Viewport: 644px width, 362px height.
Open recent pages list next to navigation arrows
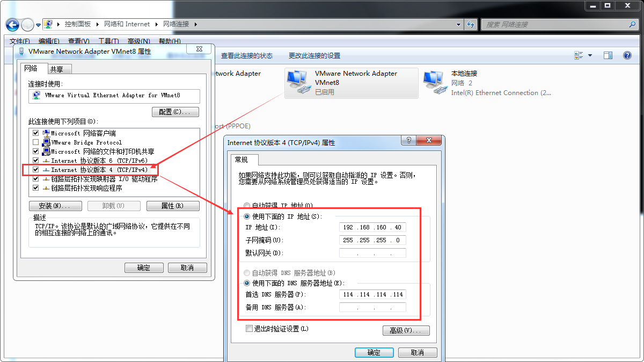coord(38,25)
